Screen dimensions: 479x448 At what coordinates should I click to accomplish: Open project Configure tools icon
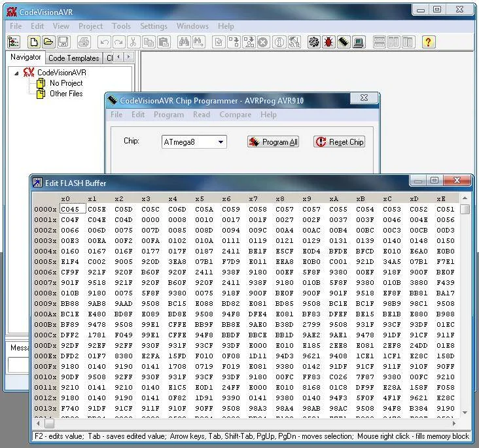pyautogui.click(x=294, y=42)
